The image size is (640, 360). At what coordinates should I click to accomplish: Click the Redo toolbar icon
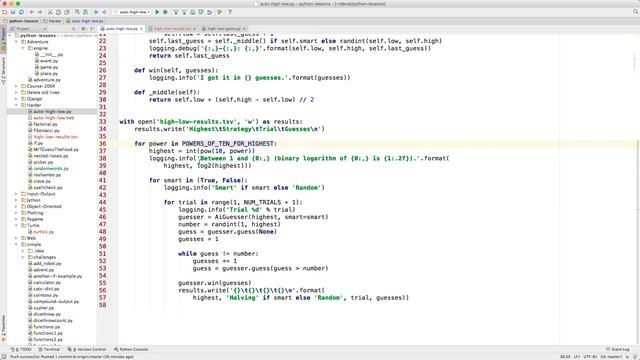click(40, 12)
